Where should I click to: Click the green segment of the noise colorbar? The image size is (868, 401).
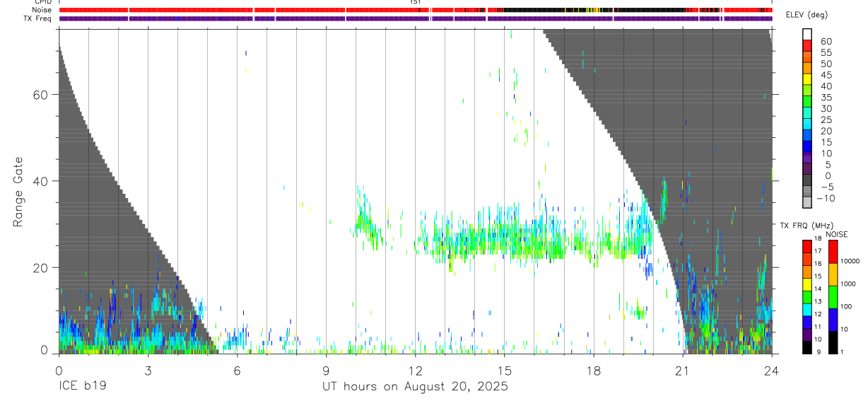pos(833,297)
